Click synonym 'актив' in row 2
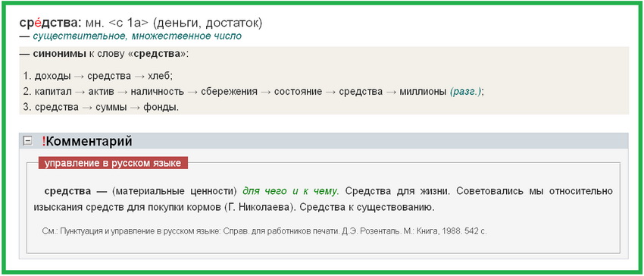 (101, 92)
